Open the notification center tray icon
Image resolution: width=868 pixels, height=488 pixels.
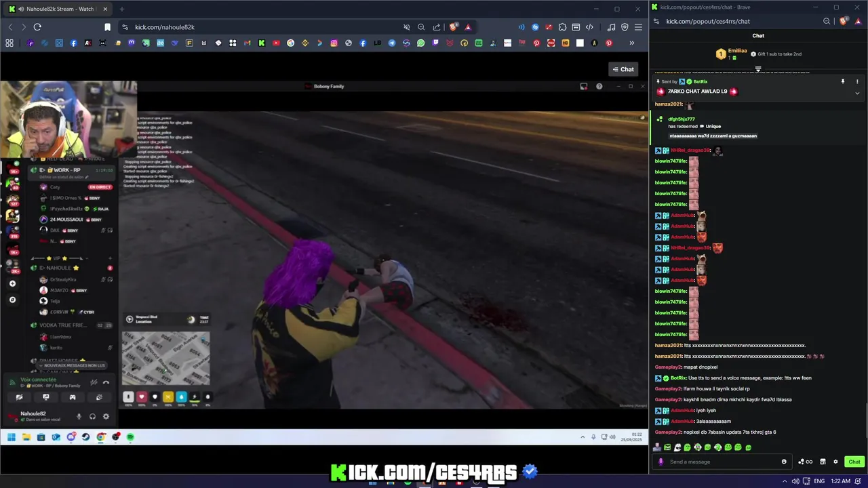[x=859, y=481]
